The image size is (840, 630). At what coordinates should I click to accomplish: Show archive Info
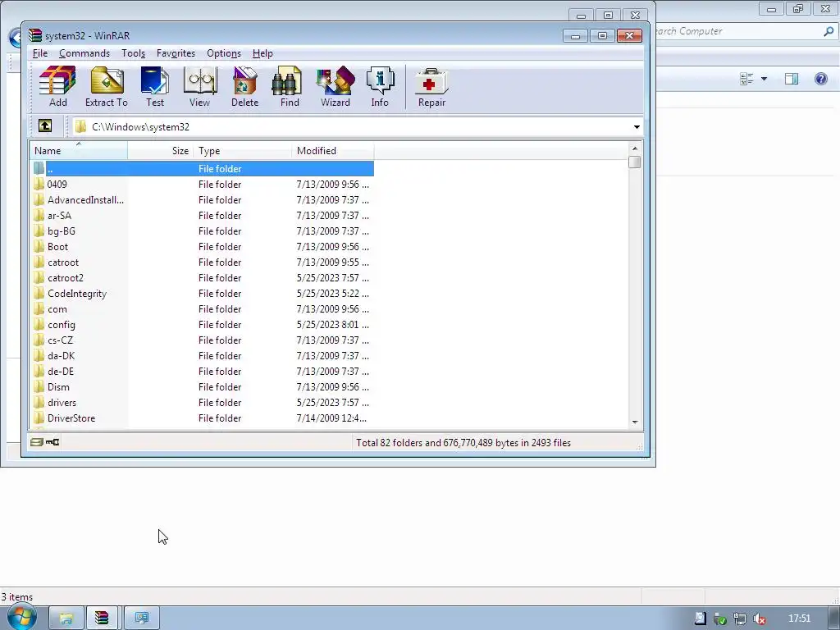(x=380, y=87)
